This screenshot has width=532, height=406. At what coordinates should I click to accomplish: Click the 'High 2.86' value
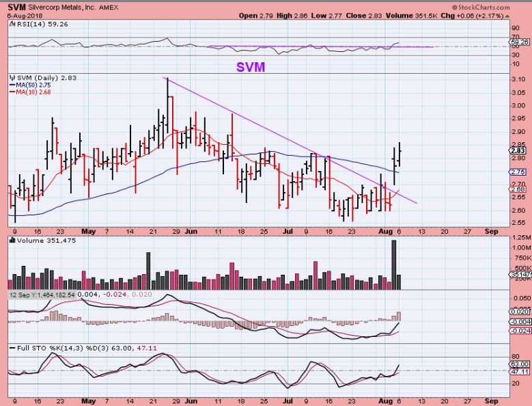(x=292, y=16)
